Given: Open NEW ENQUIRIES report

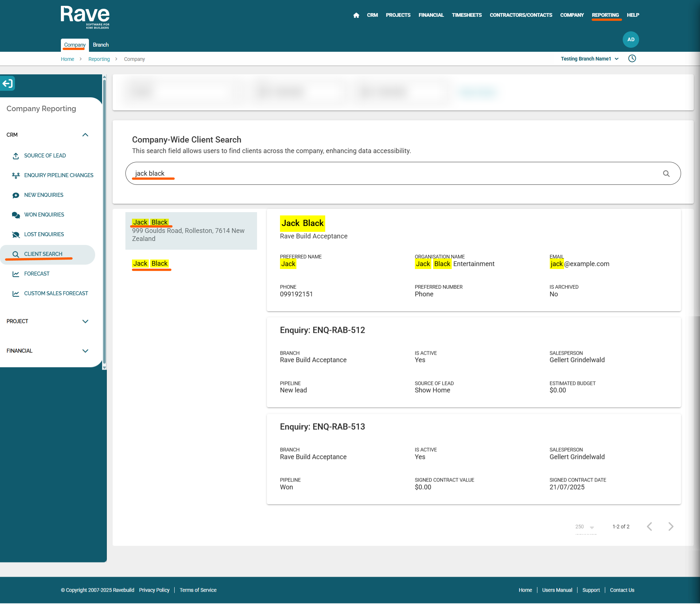Looking at the screenshot, I should point(44,195).
